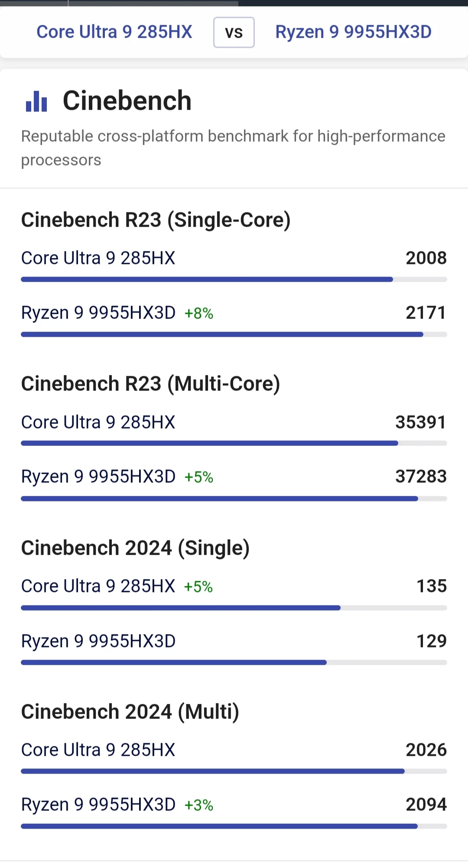Click the +3% badge in Cinebench 2024 (Multi)

tap(199, 805)
